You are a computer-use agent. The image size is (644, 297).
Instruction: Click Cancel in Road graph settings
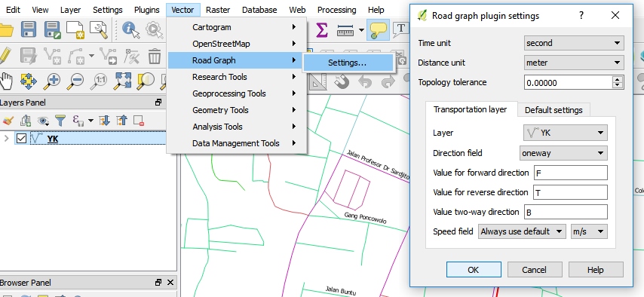coord(534,270)
